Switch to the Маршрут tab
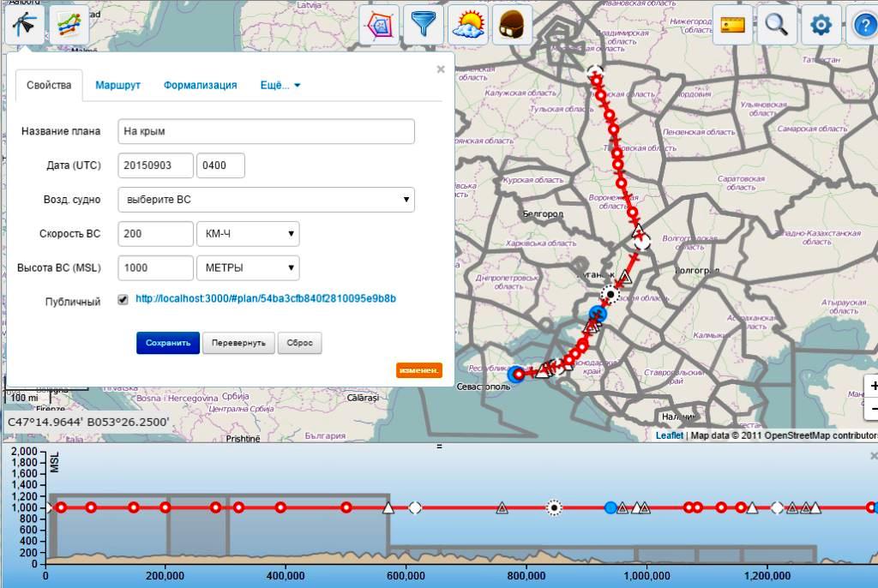Screen dimensions: 878x588 coord(117,86)
